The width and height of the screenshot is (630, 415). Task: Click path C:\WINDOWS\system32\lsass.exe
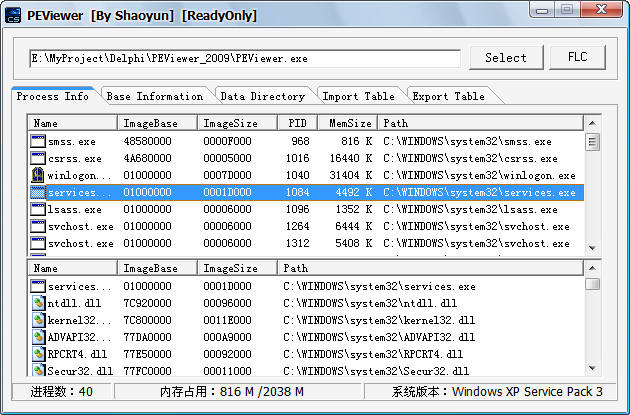coord(470,209)
